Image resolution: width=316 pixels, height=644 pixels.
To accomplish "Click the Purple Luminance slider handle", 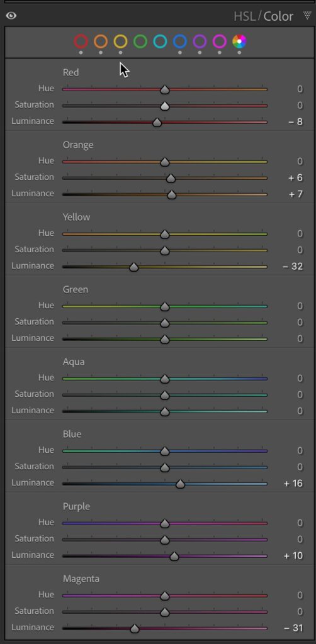I will (174, 556).
